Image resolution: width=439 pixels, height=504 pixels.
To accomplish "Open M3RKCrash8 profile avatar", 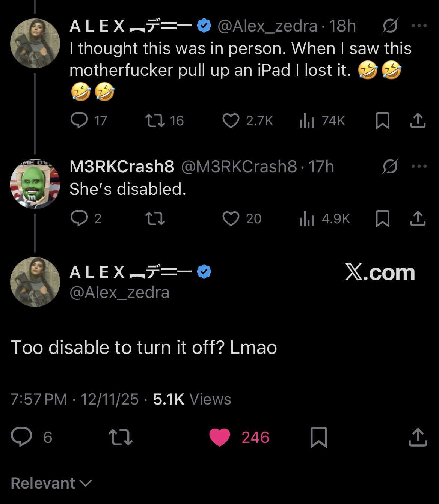I will [x=35, y=184].
